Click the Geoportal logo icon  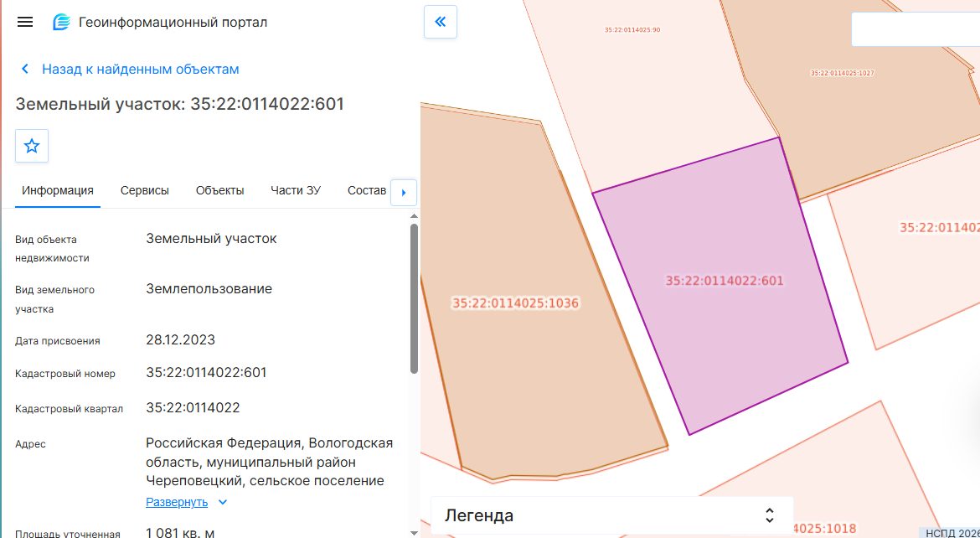click(61, 22)
